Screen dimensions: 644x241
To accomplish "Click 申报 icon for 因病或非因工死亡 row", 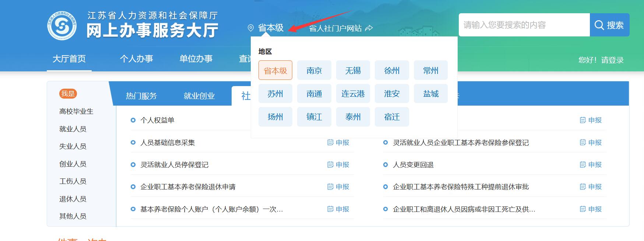I will tap(583, 209).
